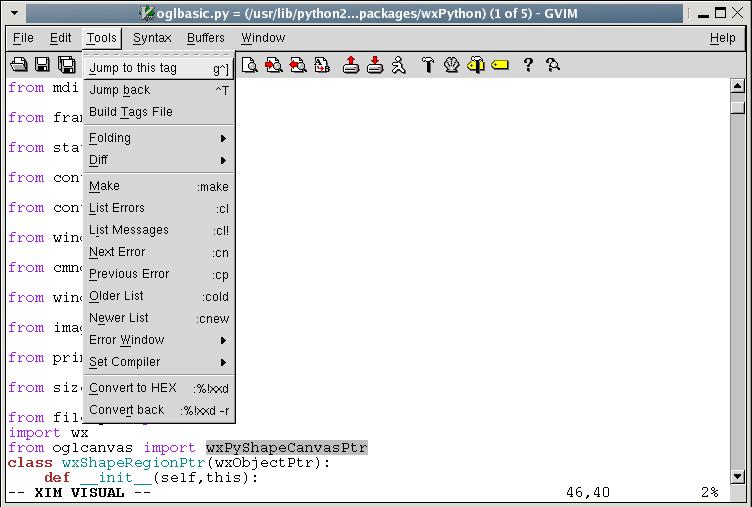The image size is (752, 507).
Task: Expand the Folding submenu
Action: pyautogui.click(x=158, y=138)
